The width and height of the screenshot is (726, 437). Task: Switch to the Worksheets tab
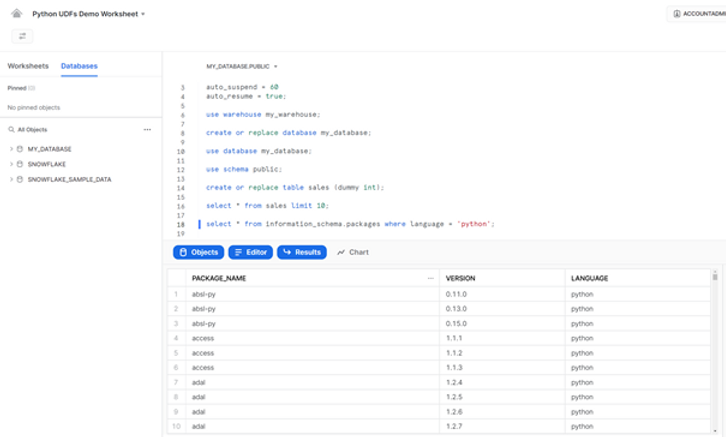28,66
